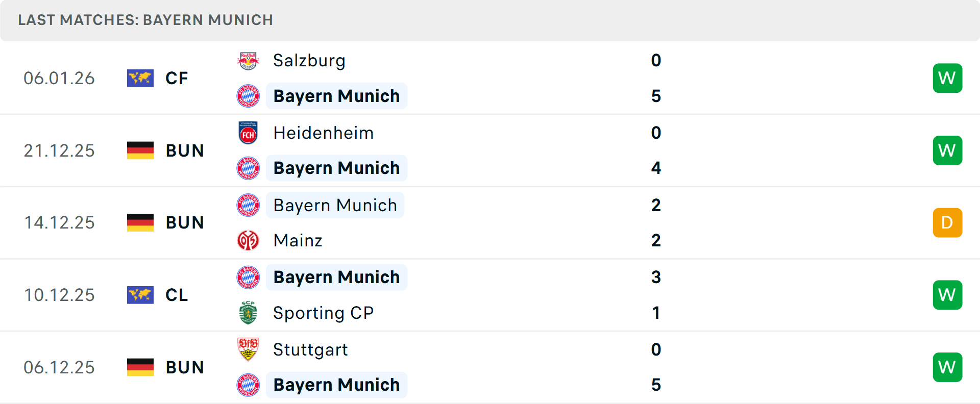This screenshot has height=404, width=980.
Task: Click the German flag beside 06.12.25
Action: (x=140, y=367)
